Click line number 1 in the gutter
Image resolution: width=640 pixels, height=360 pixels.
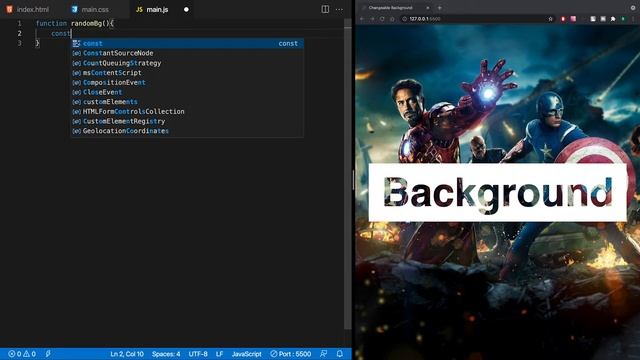(19, 23)
